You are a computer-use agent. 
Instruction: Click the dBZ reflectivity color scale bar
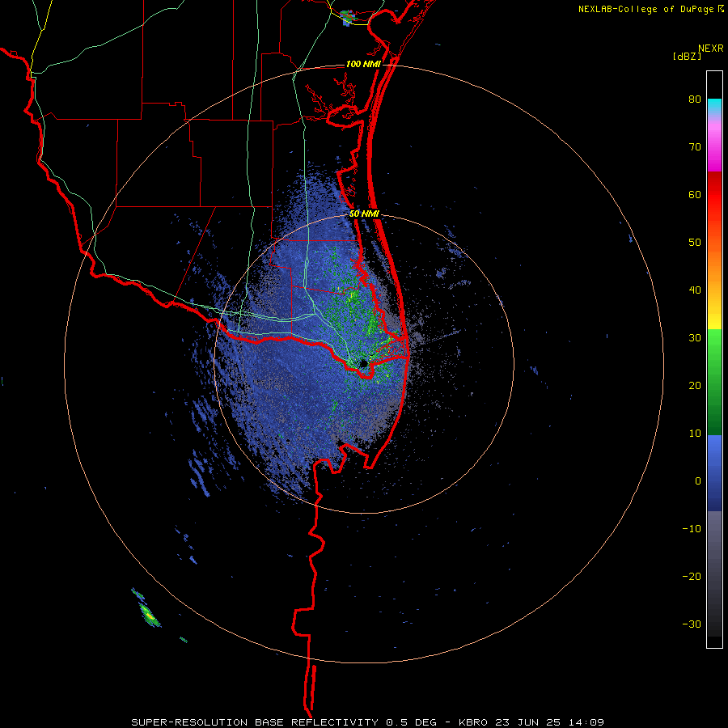(714, 359)
